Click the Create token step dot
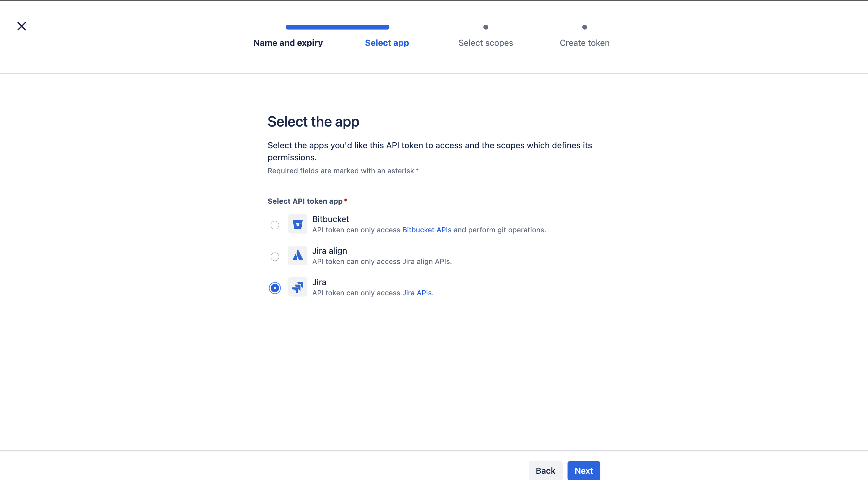868x490 pixels. click(x=584, y=27)
